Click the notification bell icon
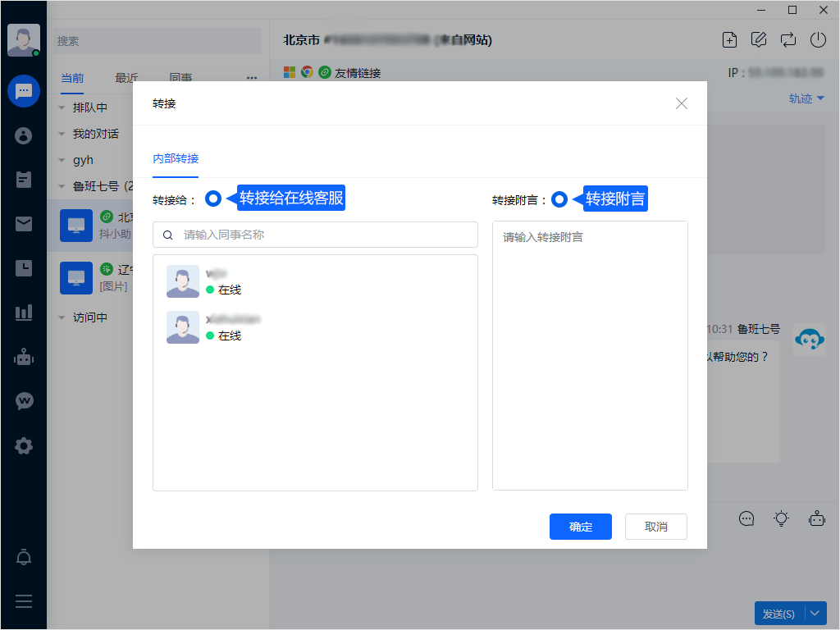This screenshot has height=630, width=840. [x=24, y=558]
